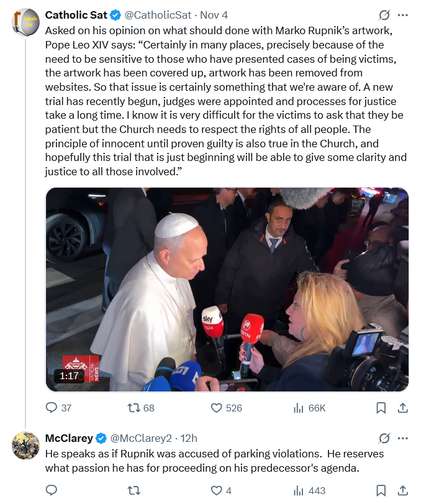421x504 pixels.
Task: Repost the Catholic Sat tweet
Action: [133, 408]
